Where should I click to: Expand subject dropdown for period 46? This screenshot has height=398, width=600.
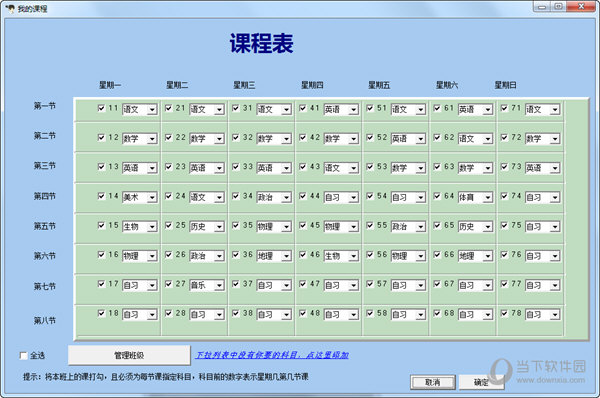click(x=354, y=256)
